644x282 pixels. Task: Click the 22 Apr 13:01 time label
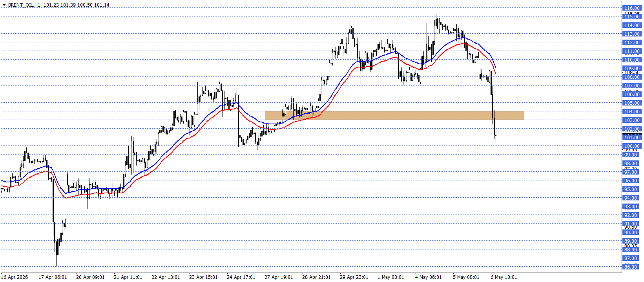point(166,277)
